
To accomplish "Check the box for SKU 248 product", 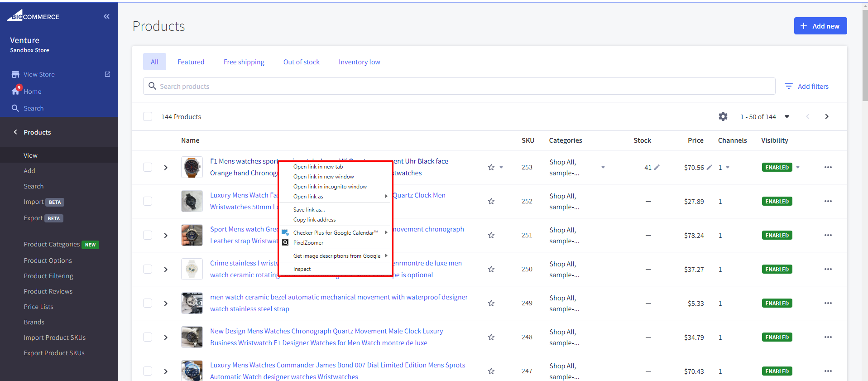I will (x=148, y=337).
